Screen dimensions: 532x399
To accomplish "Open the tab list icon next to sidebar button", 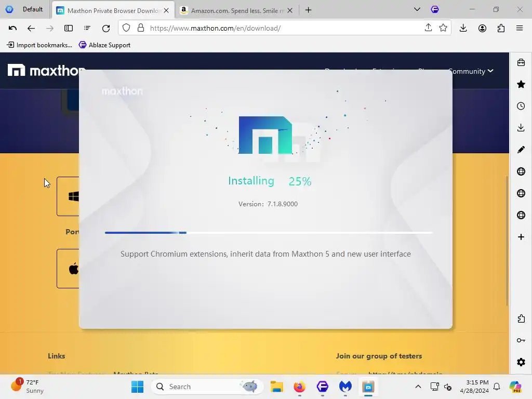I will click(x=87, y=28).
